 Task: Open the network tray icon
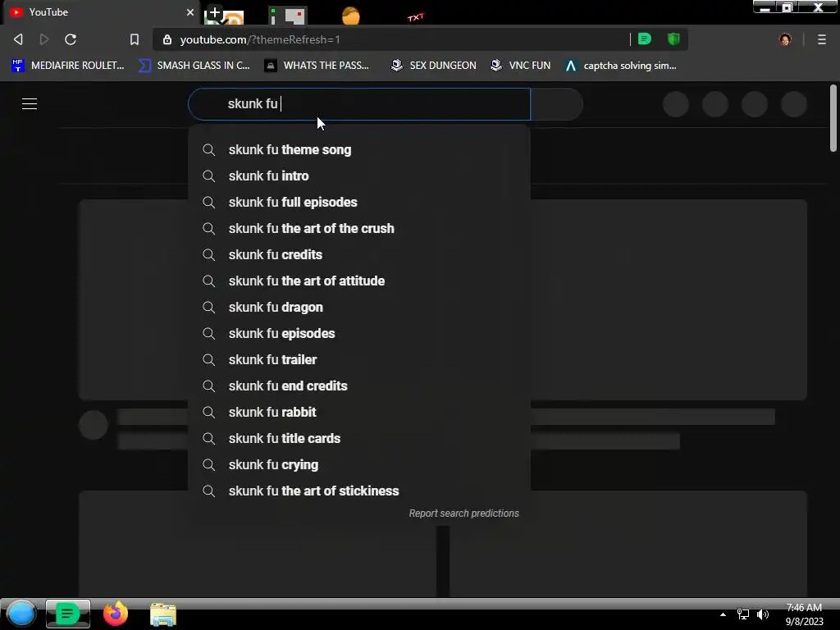click(x=743, y=614)
